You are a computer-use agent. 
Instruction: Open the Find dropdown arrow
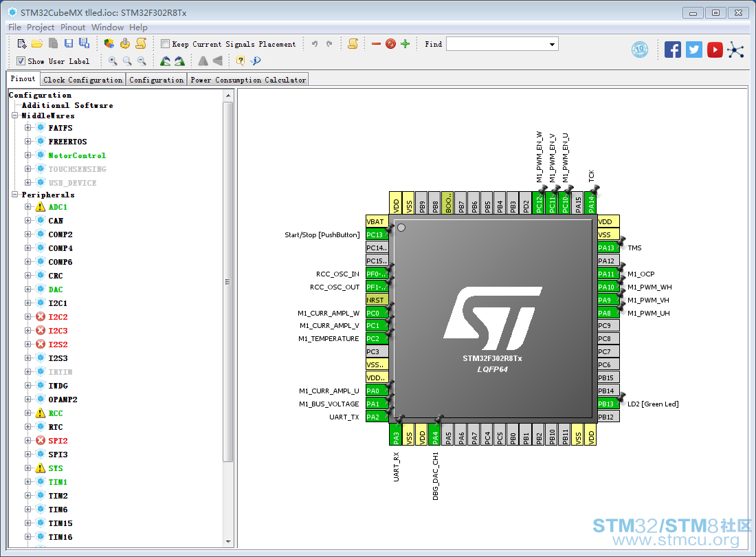pos(552,45)
